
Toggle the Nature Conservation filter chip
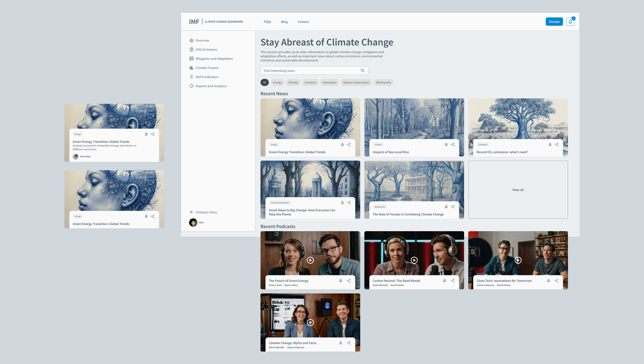point(356,83)
